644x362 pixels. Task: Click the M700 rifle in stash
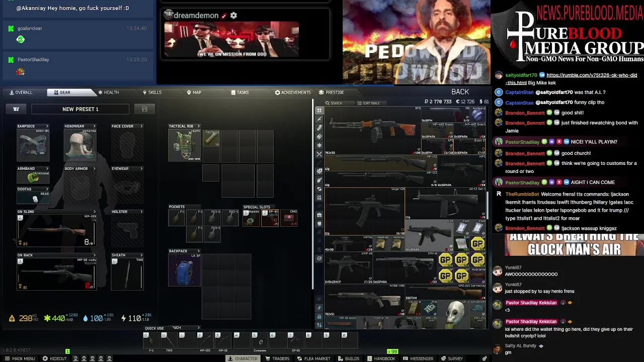coord(365,299)
